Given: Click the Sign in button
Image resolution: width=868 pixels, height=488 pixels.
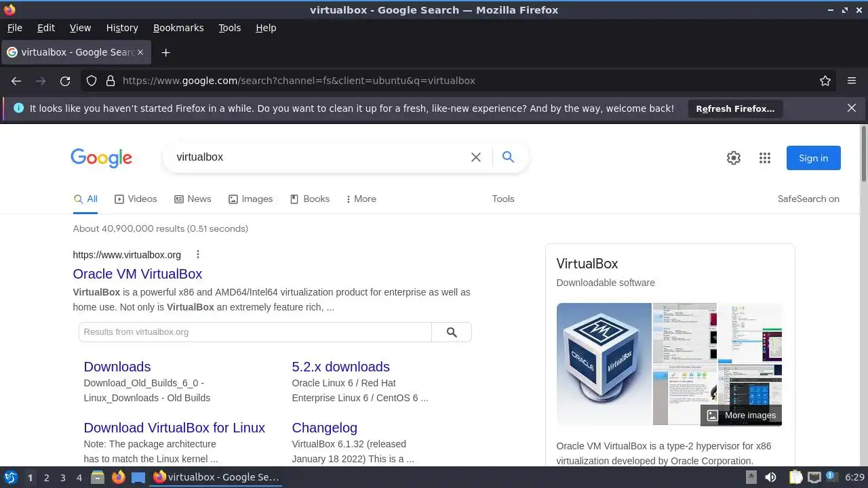Looking at the screenshot, I should (x=814, y=158).
